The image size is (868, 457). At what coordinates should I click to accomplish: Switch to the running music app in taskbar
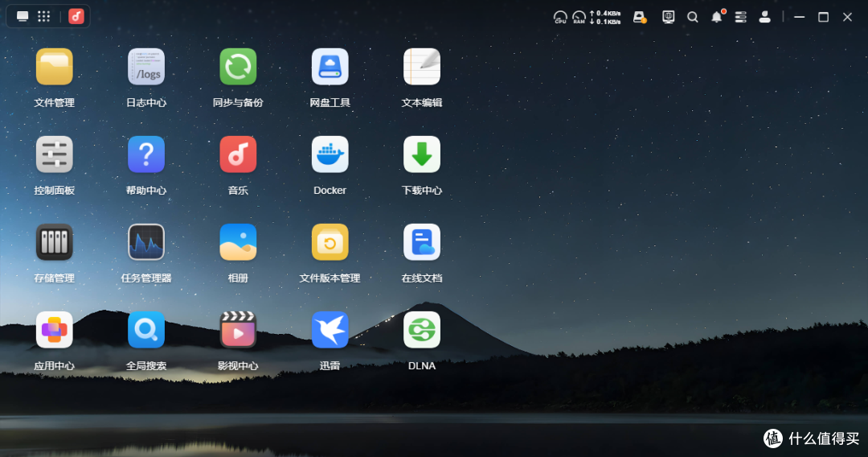[x=76, y=17]
